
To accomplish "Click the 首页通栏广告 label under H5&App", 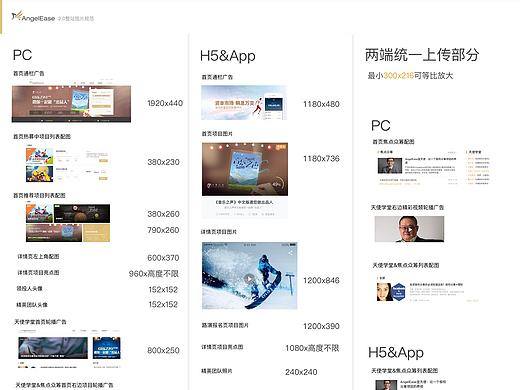I will click(x=217, y=77).
